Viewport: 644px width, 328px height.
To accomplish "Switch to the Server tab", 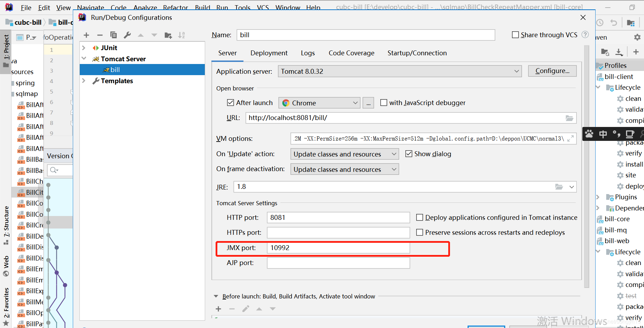I will [227, 53].
